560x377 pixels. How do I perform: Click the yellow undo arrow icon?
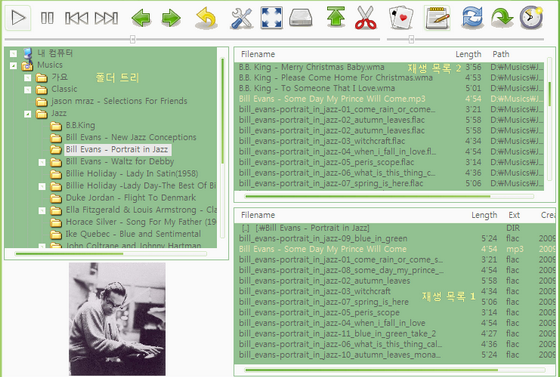pos(206,18)
